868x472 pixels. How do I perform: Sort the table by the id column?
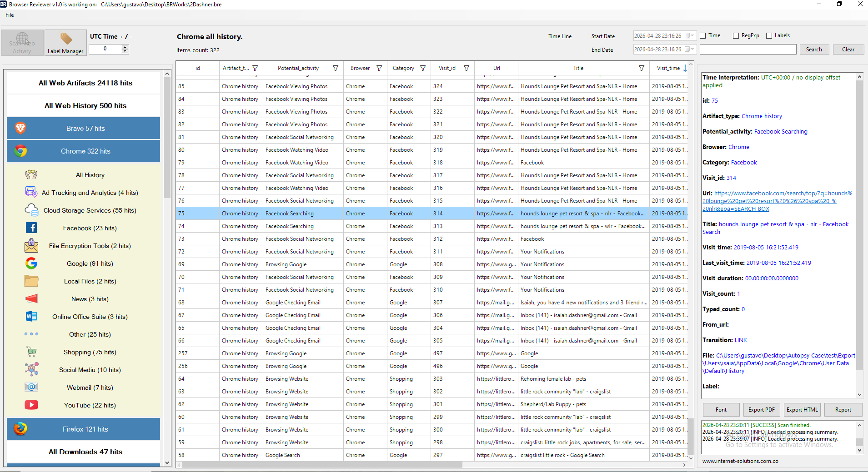pos(197,68)
